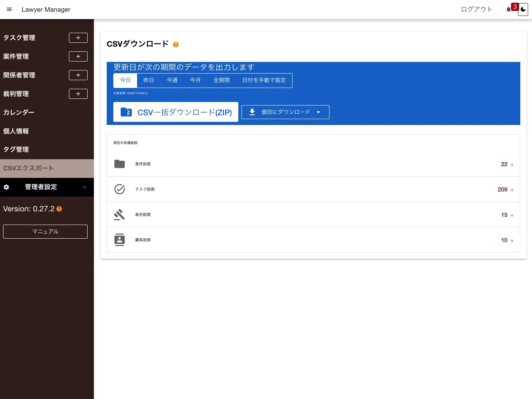Viewport: 532px width, 399px height.
Task: Expand the 管理者設定 chevron
Action: click(x=85, y=187)
